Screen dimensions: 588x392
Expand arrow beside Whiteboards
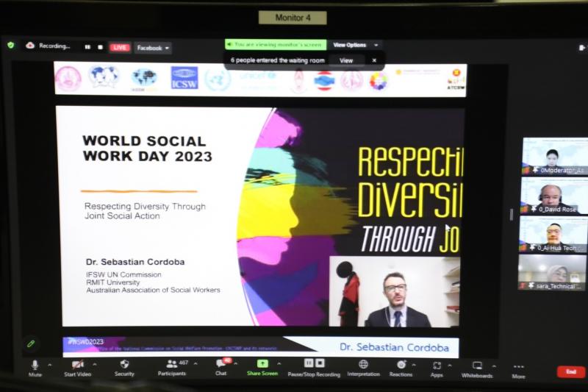coord(494,366)
